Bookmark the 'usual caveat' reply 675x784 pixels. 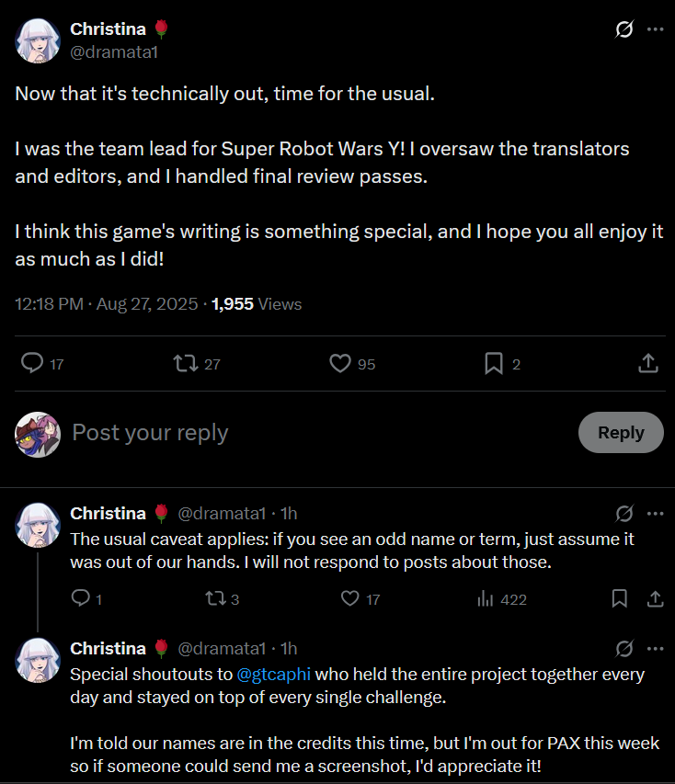coord(620,599)
